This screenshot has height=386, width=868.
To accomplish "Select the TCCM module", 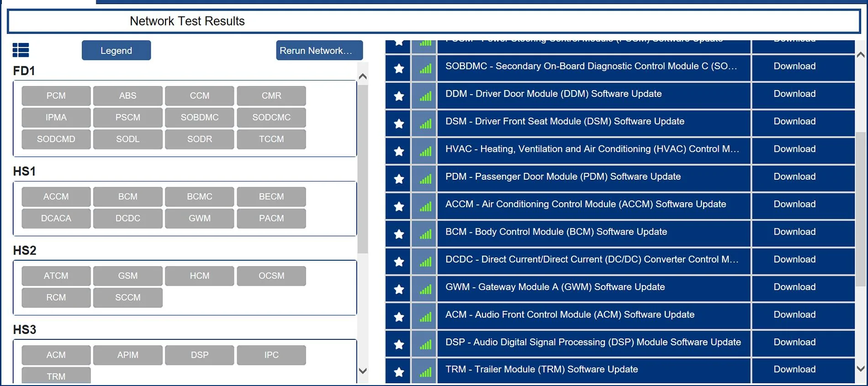I will pos(271,139).
